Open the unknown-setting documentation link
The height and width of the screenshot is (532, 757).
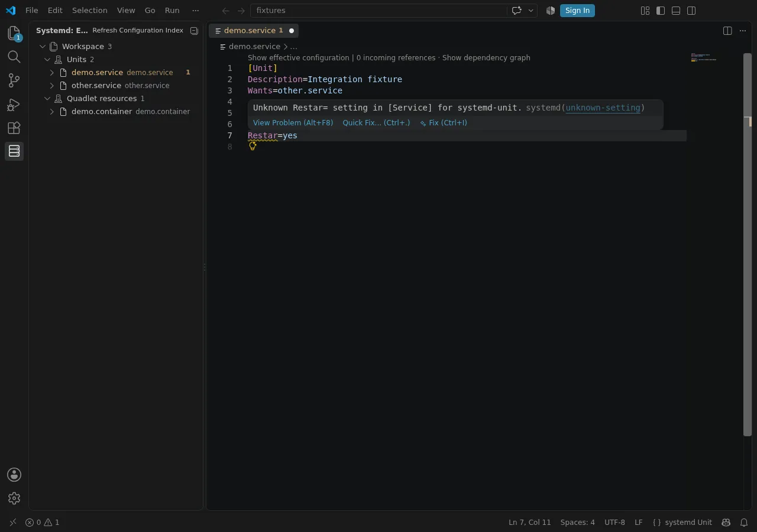click(603, 108)
